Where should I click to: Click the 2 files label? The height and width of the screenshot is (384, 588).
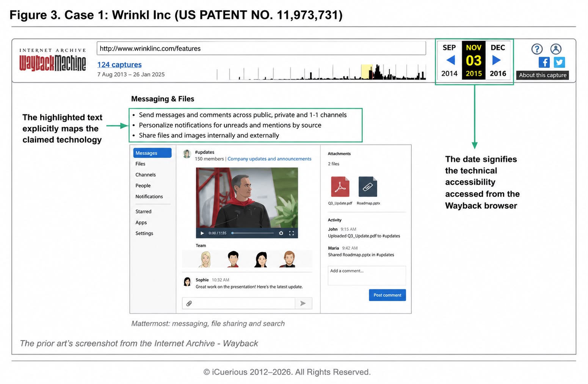click(334, 164)
